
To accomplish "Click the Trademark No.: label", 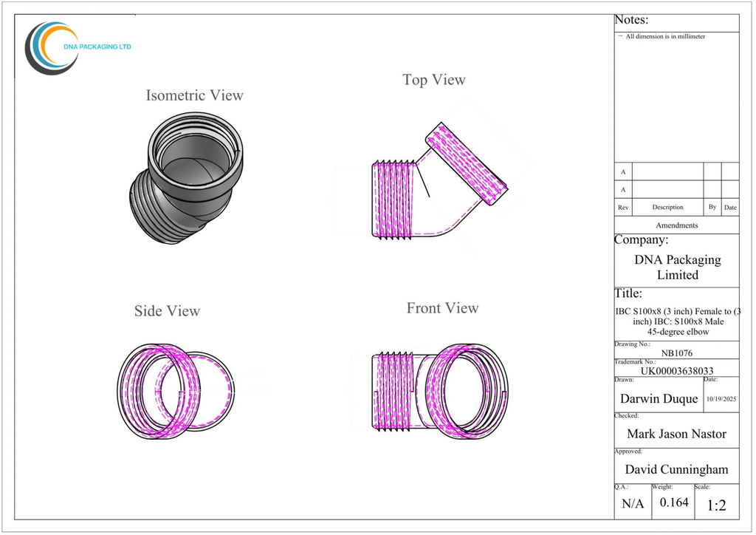I will tap(635, 362).
